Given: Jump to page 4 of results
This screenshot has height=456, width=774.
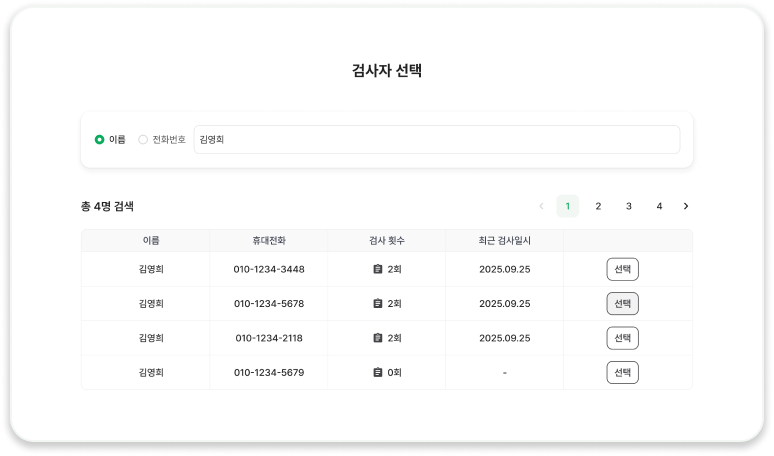Looking at the screenshot, I should click(659, 206).
